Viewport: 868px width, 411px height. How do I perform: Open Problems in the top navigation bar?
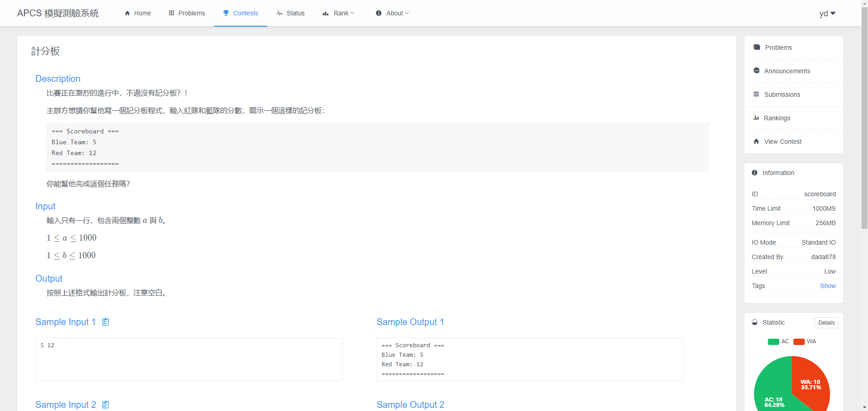(187, 13)
